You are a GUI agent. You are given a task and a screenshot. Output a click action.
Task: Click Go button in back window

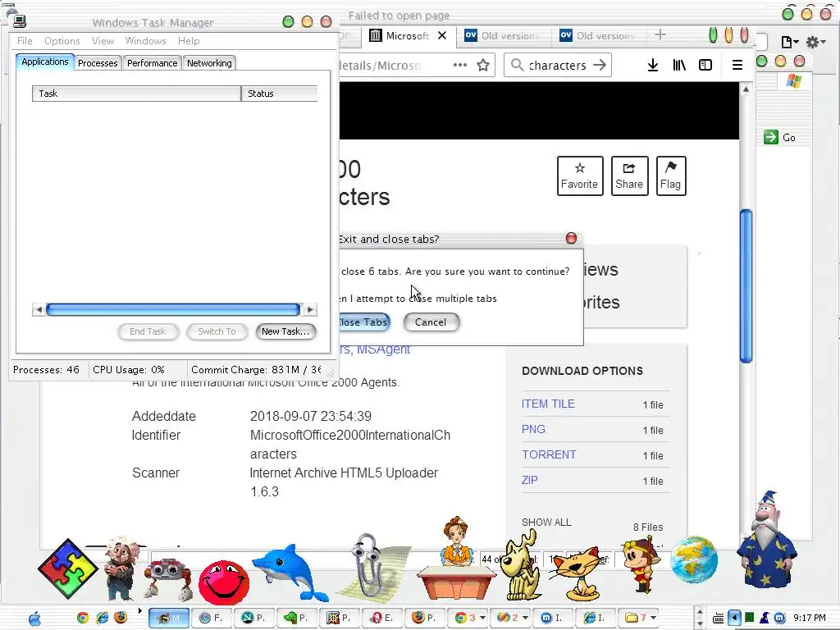(x=780, y=137)
